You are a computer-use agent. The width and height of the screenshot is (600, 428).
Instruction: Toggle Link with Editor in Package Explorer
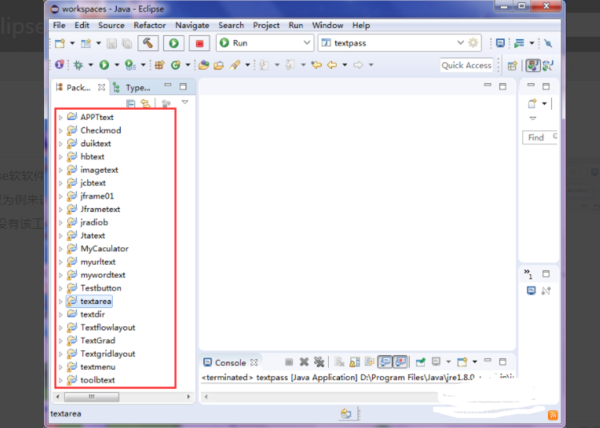(x=145, y=103)
